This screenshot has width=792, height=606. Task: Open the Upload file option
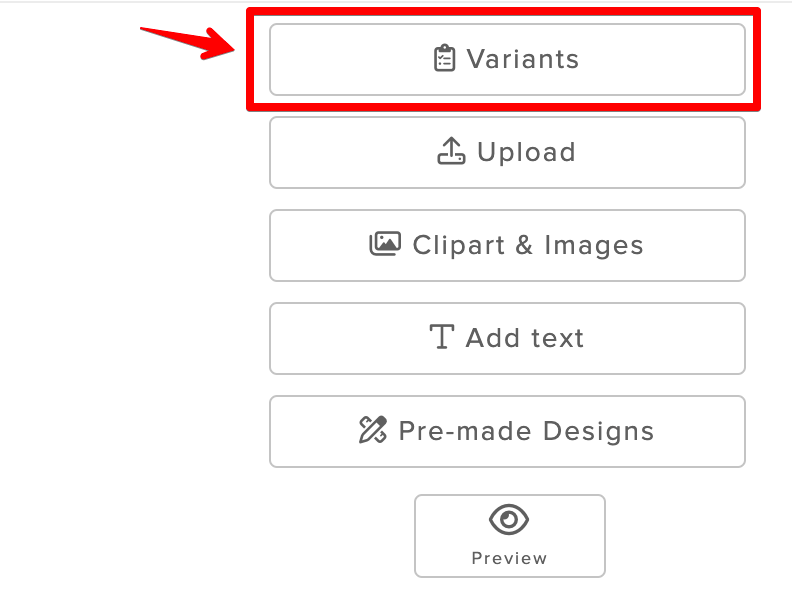coord(507,153)
